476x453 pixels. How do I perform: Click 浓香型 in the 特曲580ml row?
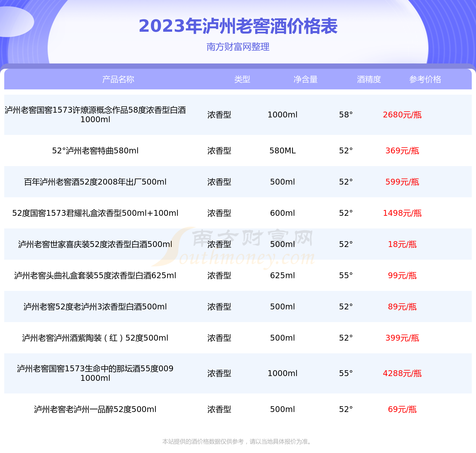219,151
